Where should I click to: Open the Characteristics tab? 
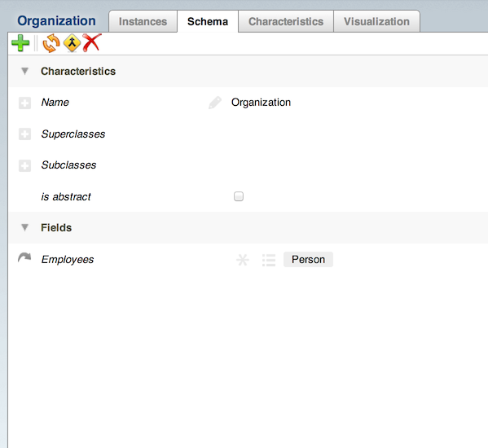coord(286,21)
